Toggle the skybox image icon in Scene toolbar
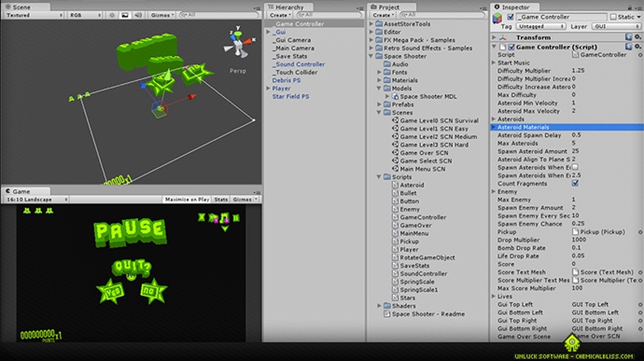The width and height of the screenshot is (644, 361). (x=125, y=15)
